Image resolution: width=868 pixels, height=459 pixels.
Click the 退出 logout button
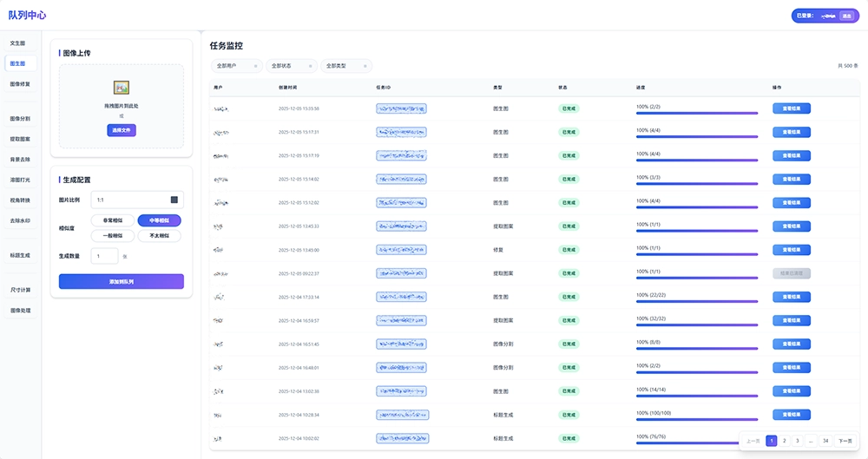click(x=846, y=16)
